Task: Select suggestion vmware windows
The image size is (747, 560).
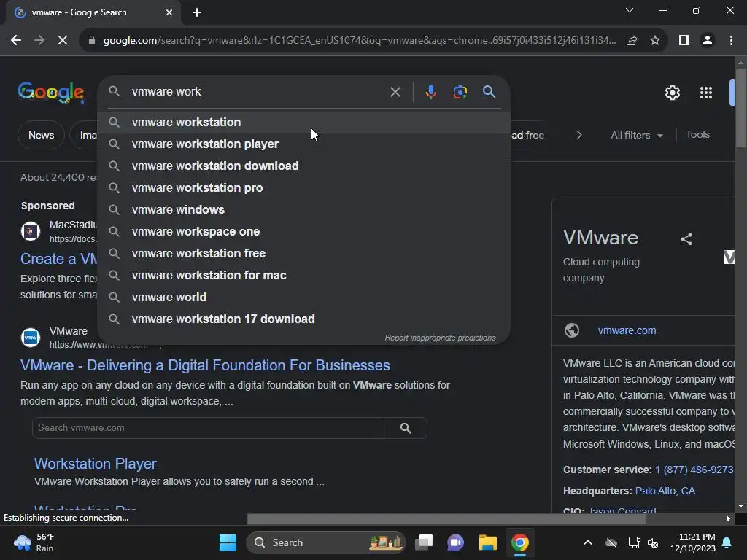Action: (x=303, y=209)
